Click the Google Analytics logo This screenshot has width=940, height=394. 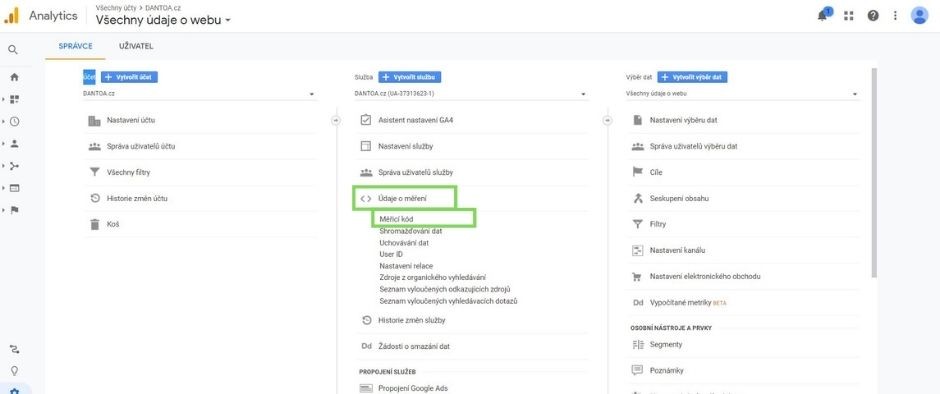pyautogui.click(x=11, y=16)
